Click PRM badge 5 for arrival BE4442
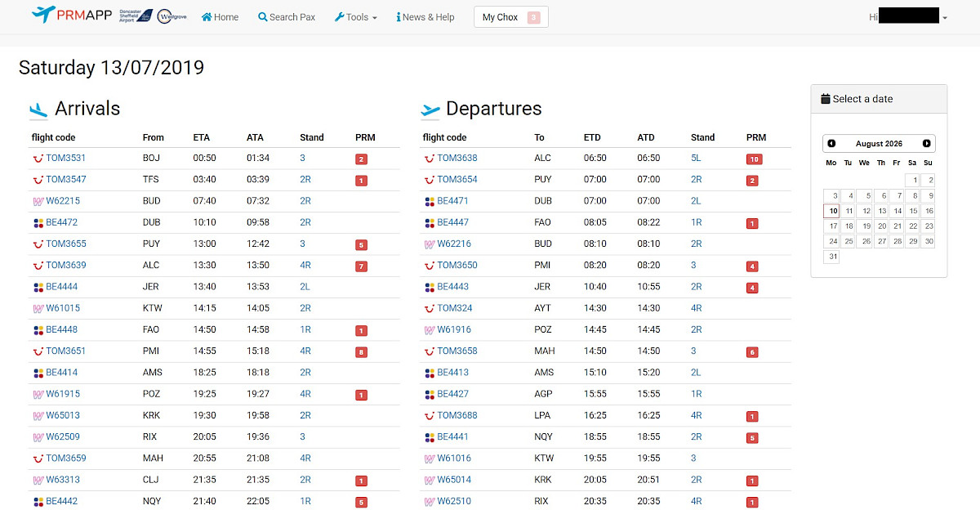Image resolution: width=980 pixels, height=510 pixels. pyautogui.click(x=361, y=503)
